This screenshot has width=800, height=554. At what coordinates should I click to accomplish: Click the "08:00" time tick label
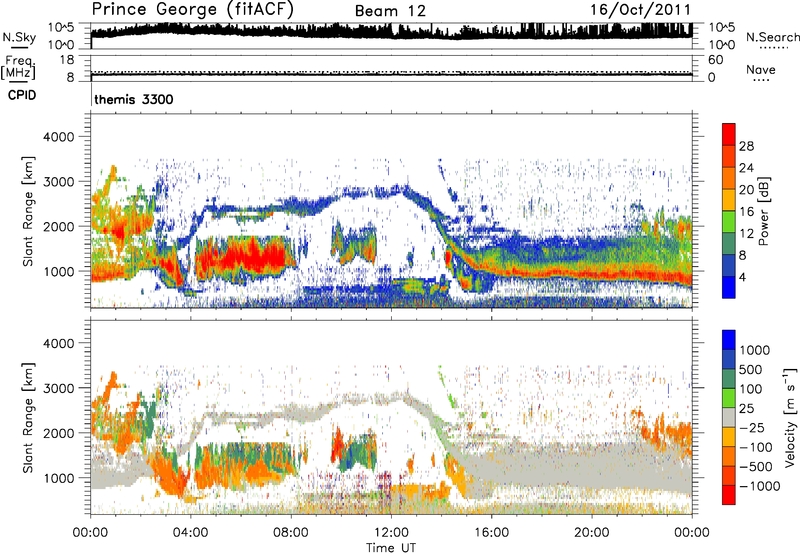click(291, 533)
